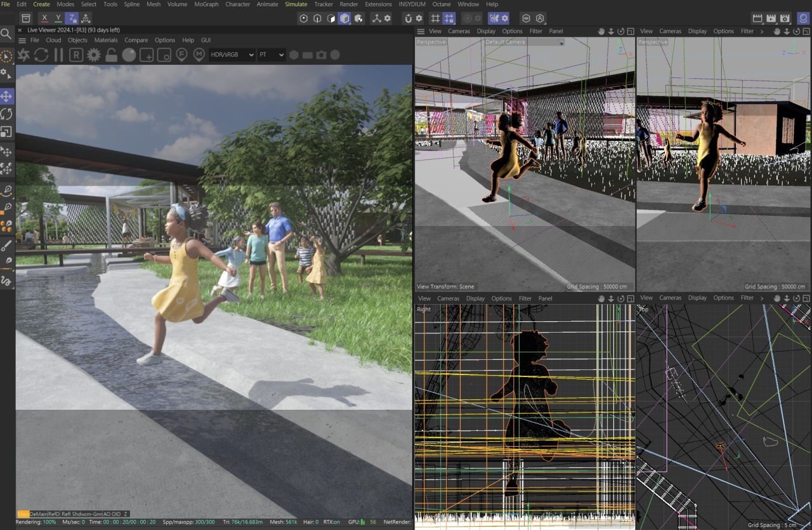Click the Render to Picture Viewer icon

tap(771, 18)
